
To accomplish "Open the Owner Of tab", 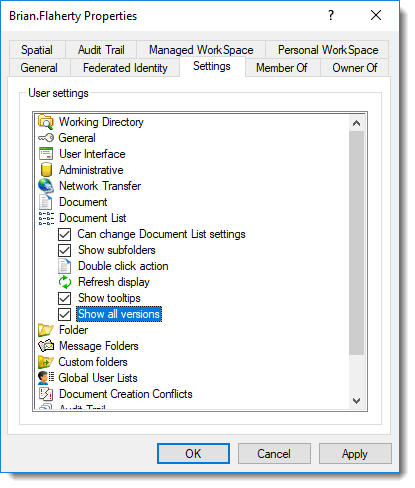I will tap(354, 68).
